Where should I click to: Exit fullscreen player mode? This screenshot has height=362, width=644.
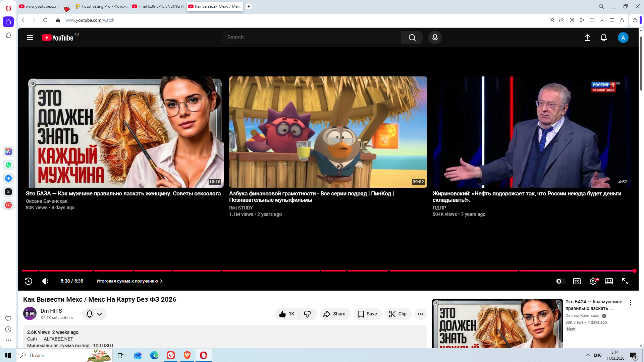(x=625, y=281)
